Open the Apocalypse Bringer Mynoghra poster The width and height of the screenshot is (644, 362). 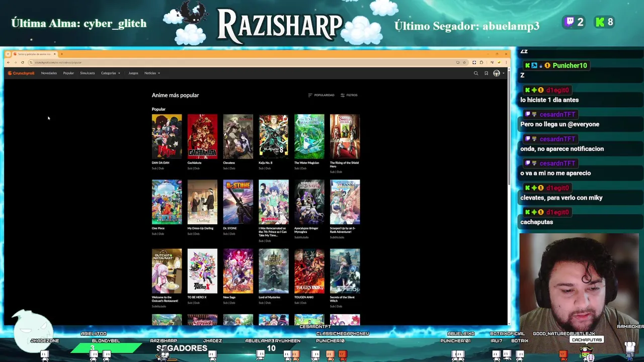(x=309, y=202)
